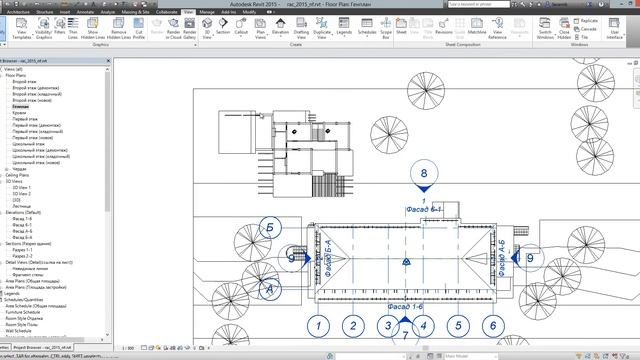
Task: Select the Callout tool
Action: click(241, 27)
